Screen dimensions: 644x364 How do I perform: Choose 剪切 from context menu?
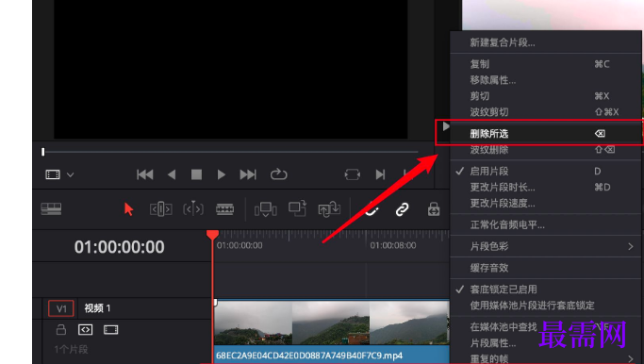pyautogui.click(x=546, y=96)
